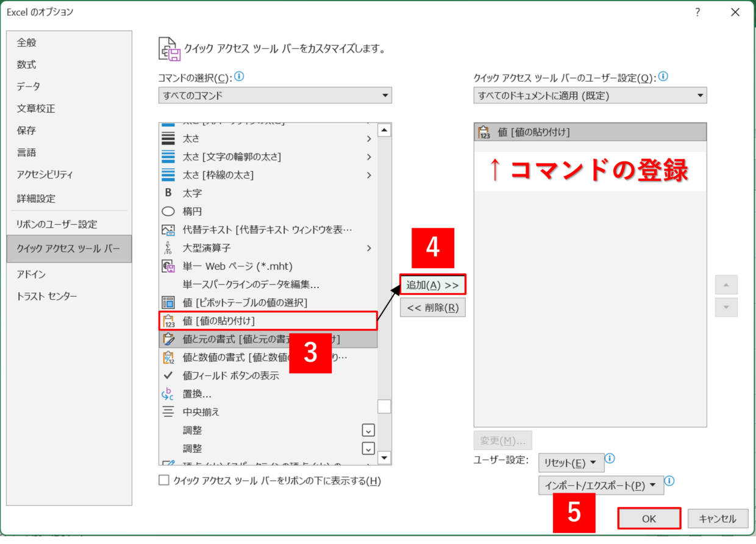Click the info icon next to インポート/エクスポート
This screenshot has width=756, height=544.
669,481
